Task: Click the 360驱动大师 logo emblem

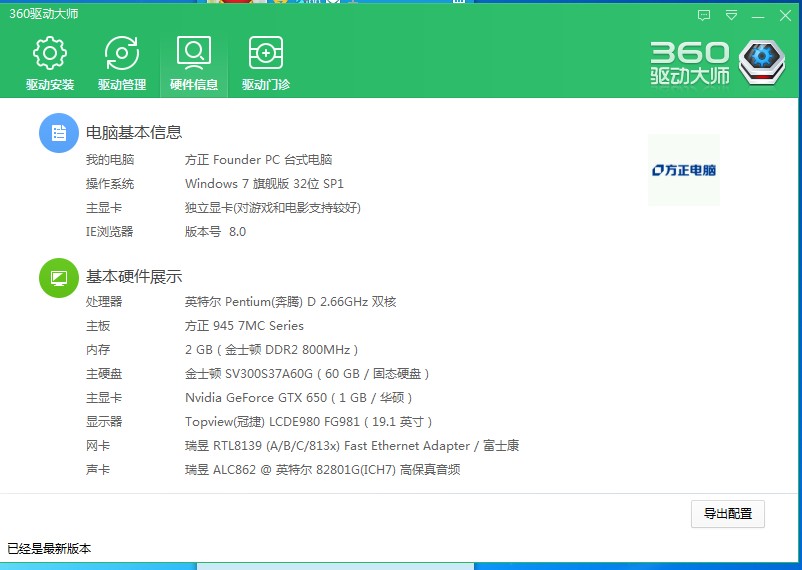Action: pos(762,62)
